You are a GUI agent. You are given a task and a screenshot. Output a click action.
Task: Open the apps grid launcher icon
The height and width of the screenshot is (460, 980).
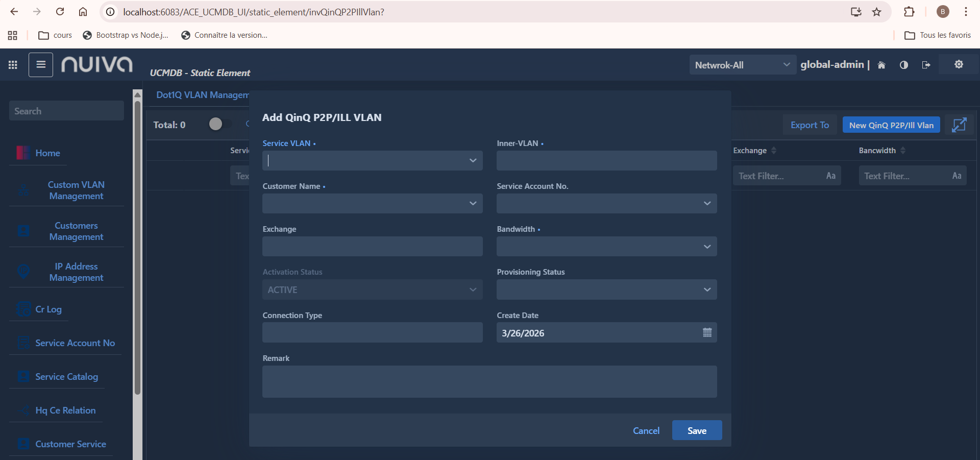tap(13, 65)
